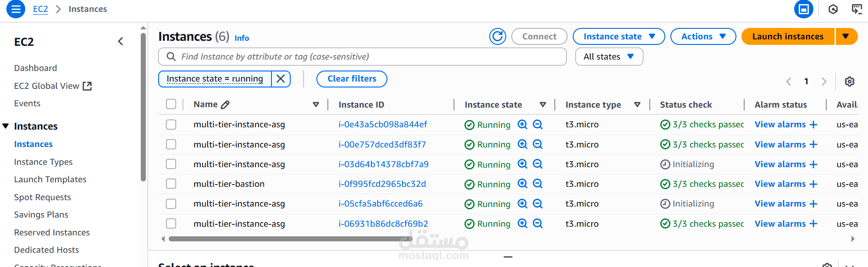Open Instance Types in the sidebar
868x267 pixels.
(44, 162)
